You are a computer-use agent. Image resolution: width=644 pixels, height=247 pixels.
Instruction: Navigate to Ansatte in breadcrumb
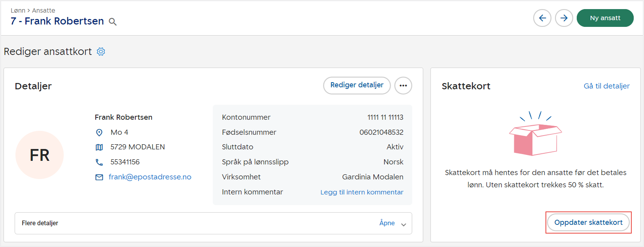point(44,11)
